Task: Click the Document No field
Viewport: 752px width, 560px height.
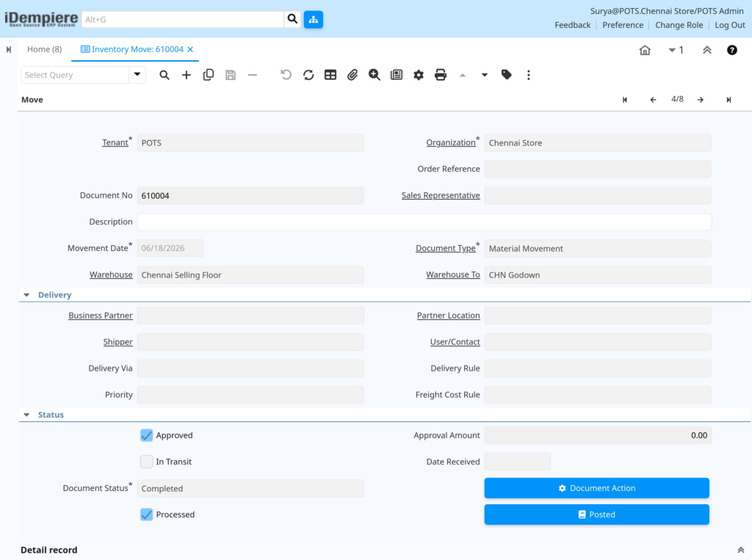Action: pyautogui.click(x=250, y=196)
